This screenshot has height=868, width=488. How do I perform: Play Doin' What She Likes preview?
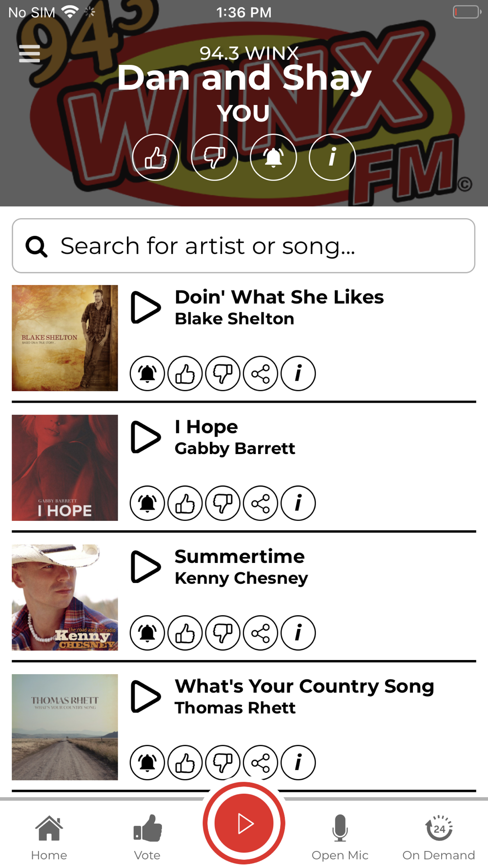(145, 308)
